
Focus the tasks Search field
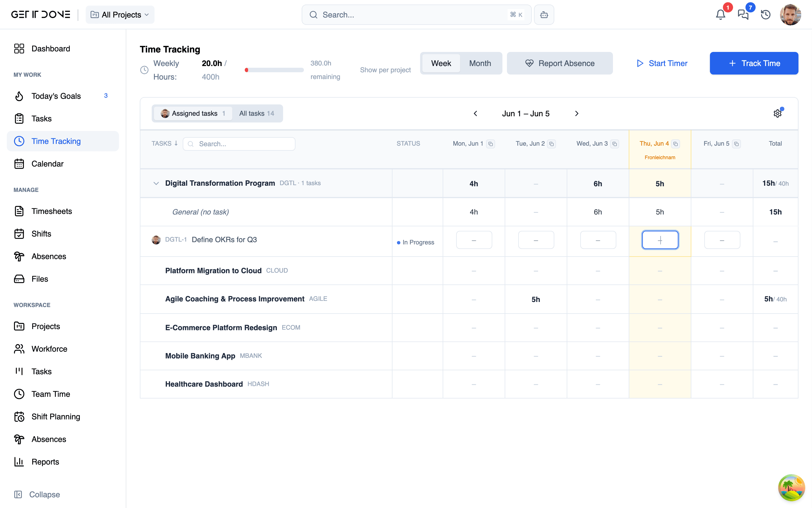239,144
